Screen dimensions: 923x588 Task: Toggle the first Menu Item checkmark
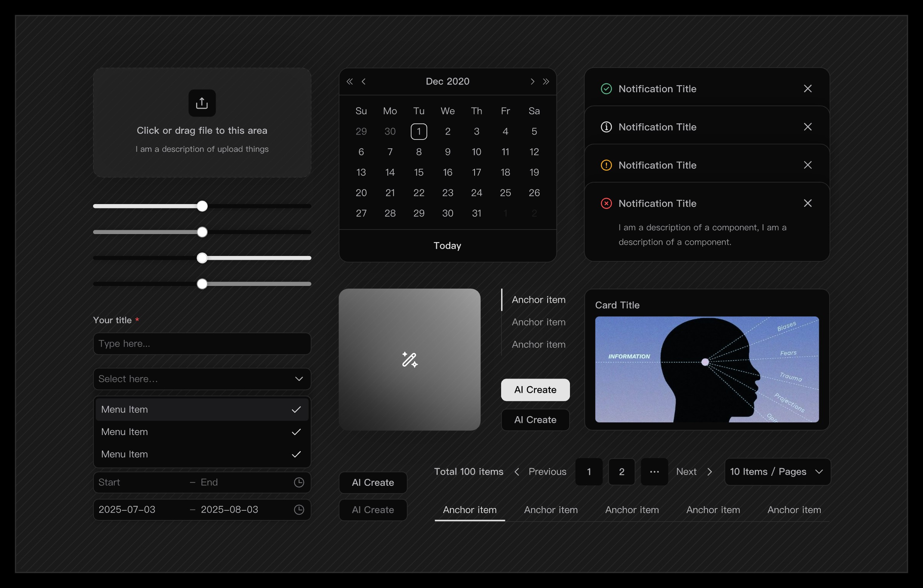[296, 410]
